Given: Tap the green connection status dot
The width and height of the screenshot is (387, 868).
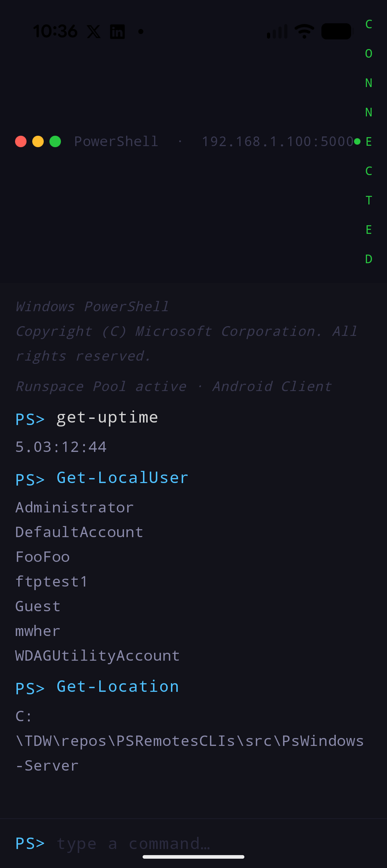Looking at the screenshot, I should point(357,141).
